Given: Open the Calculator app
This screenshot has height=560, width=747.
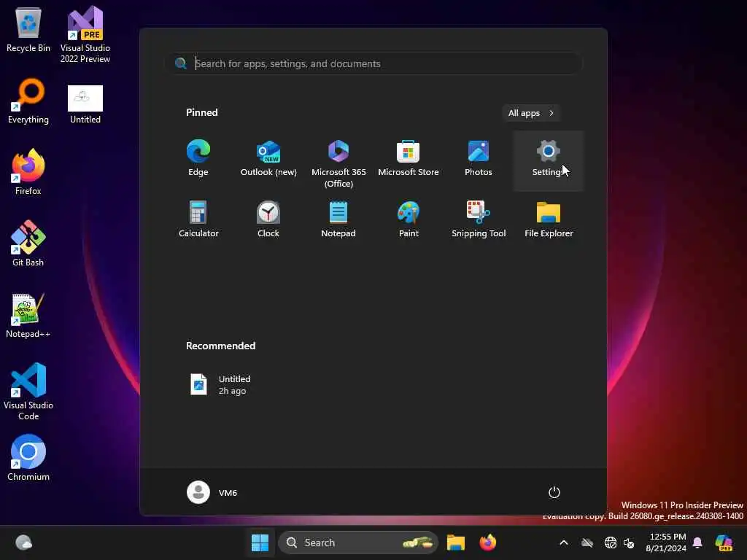Looking at the screenshot, I should click(x=198, y=219).
